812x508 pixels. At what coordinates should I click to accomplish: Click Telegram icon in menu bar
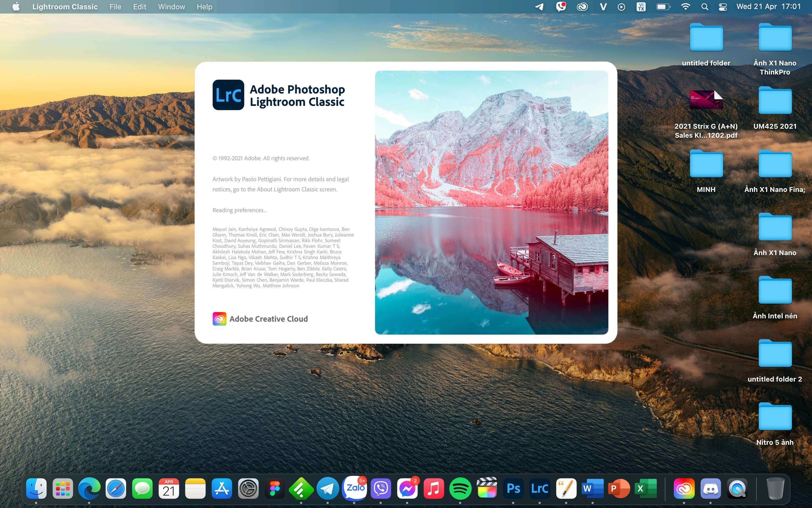[539, 7]
